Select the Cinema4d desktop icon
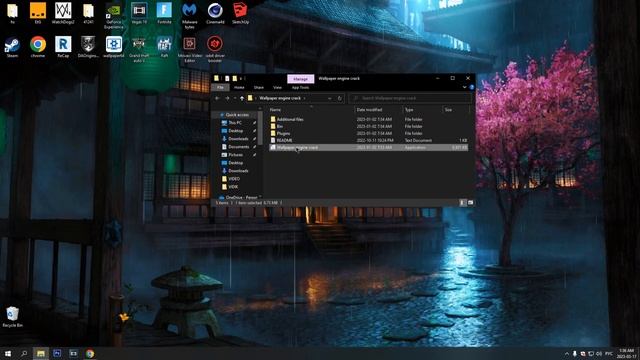Viewport: 640px width, 360px height. coord(215,13)
